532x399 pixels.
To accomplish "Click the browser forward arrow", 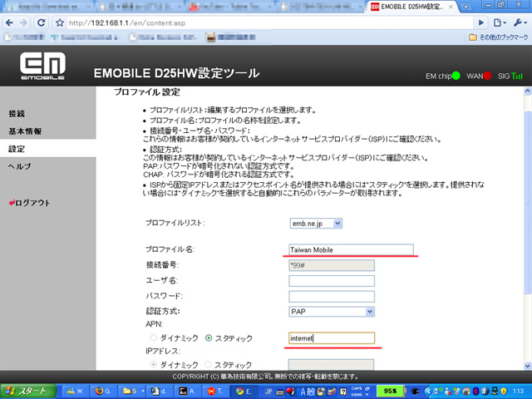I will (x=23, y=22).
